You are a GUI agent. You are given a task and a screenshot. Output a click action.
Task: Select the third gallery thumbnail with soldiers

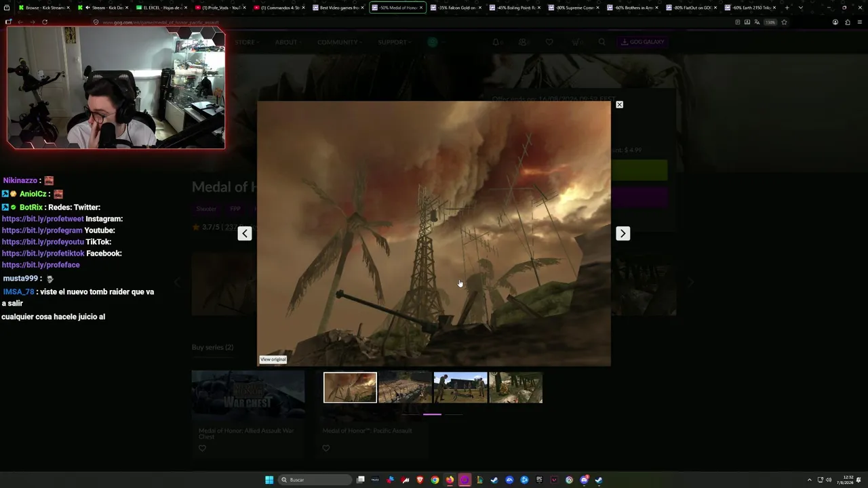(460, 387)
